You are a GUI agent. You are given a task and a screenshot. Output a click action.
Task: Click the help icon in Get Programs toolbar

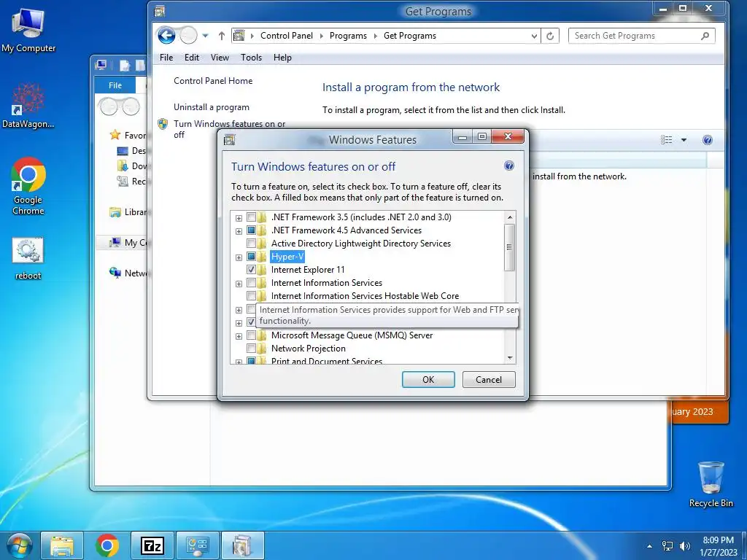[708, 140]
